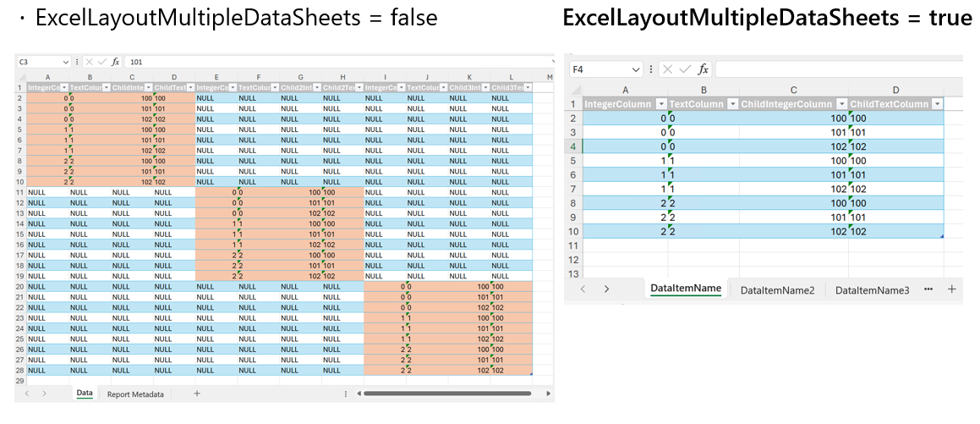Click the formula bar showing 101
This screenshot has width=980, height=424.
(339, 62)
